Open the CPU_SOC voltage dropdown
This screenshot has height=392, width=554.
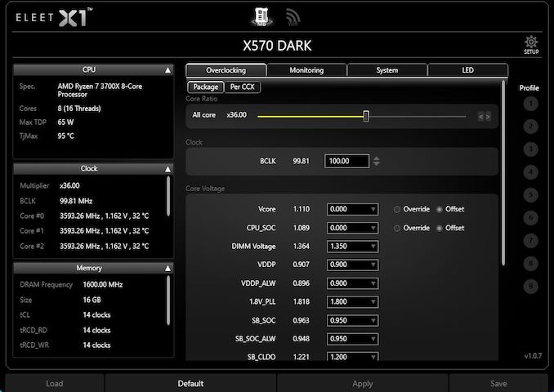353,228
